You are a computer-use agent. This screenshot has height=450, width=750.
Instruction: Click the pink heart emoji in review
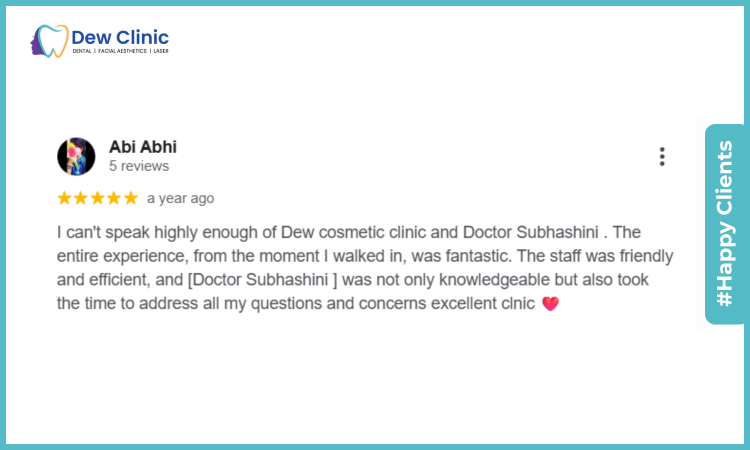pyautogui.click(x=549, y=303)
